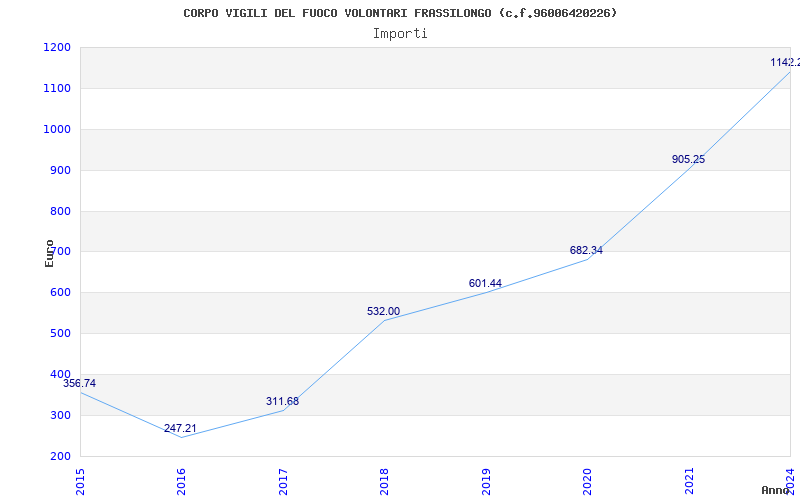Click the Euro y-axis title

(x=49, y=254)
